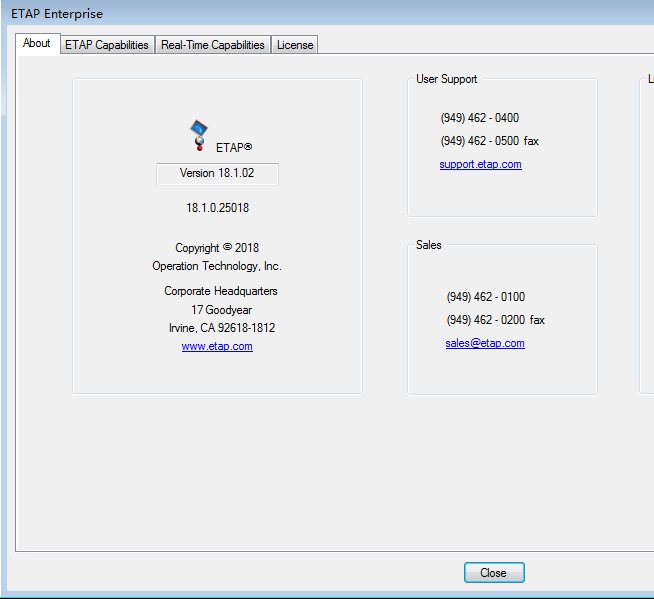This screenshot has width=654, height=599.
Task: Click the support phone (949) 462 - 0400
Action: pyautogui.click(x=480, y=118)
